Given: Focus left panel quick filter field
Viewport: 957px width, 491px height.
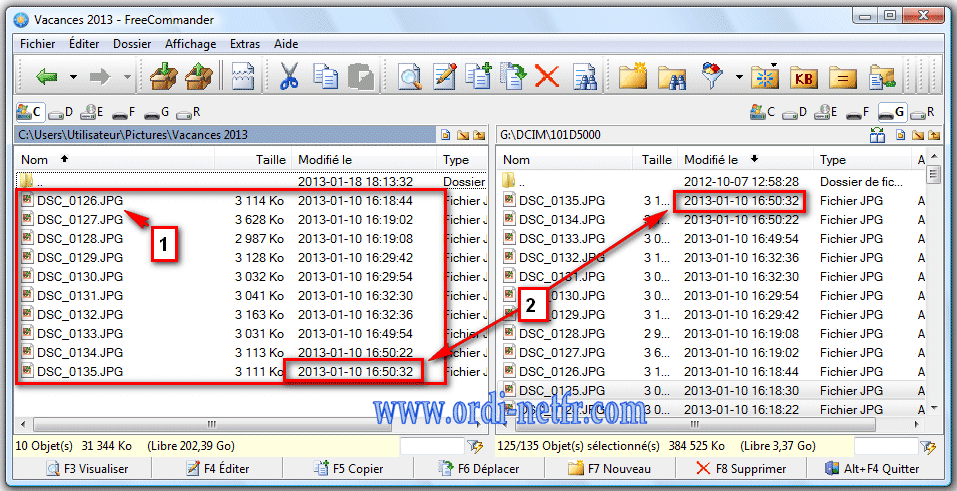Looking at the screenshot, I should coord(432,446).
